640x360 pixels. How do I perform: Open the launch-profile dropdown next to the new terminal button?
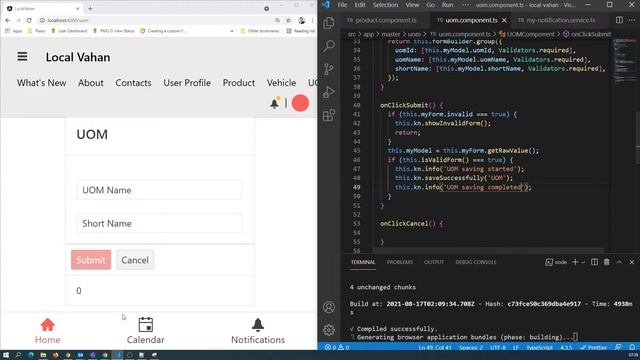coord(583,262)
